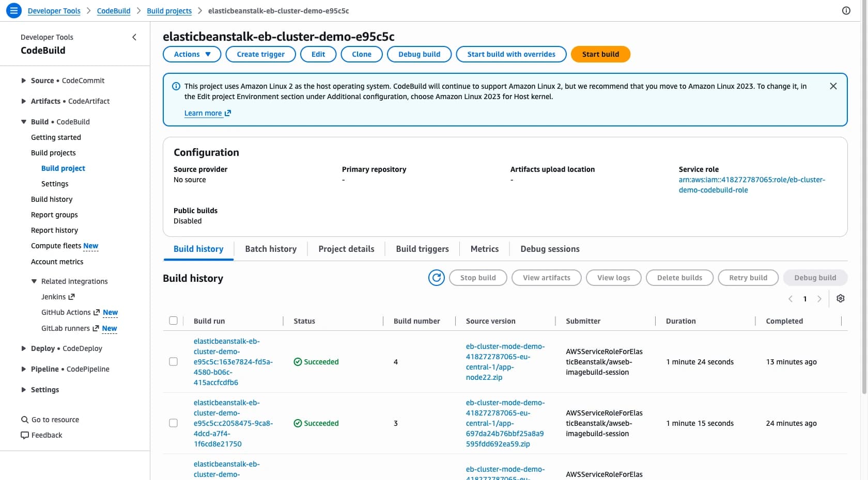
Task: Expand the sidebar Settings section
Action: [x=24, y=390]
